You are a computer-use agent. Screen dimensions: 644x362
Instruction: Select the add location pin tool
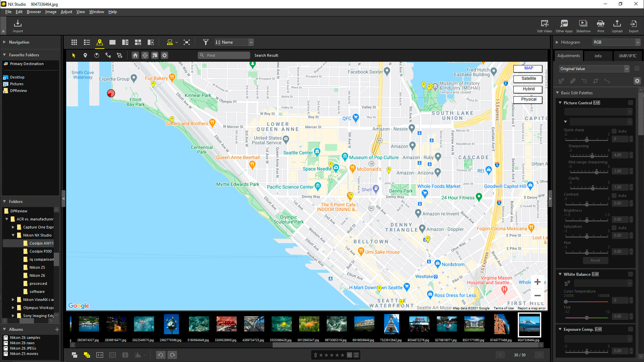(x=85, y=55)
